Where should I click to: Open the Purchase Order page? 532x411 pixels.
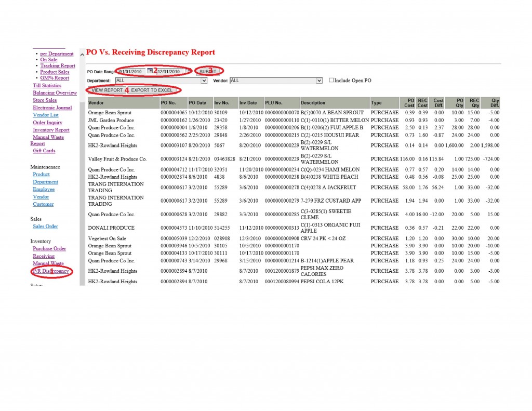point(50,248)
